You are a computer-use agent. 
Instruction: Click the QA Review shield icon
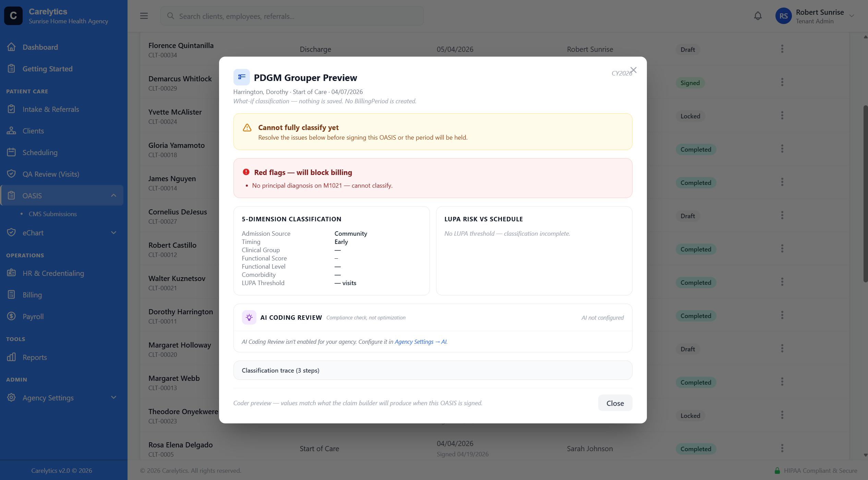coord(11,174)
